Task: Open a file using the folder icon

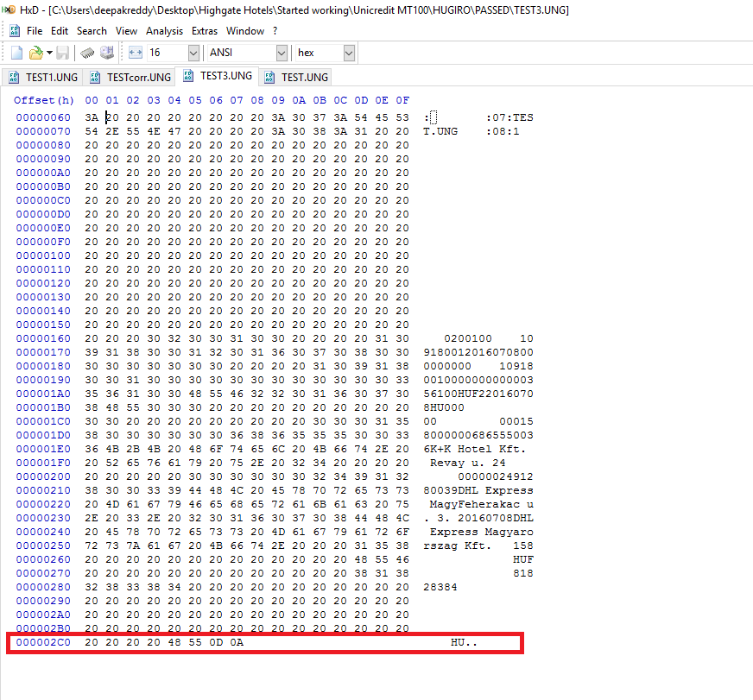Action: coord(35,52)
